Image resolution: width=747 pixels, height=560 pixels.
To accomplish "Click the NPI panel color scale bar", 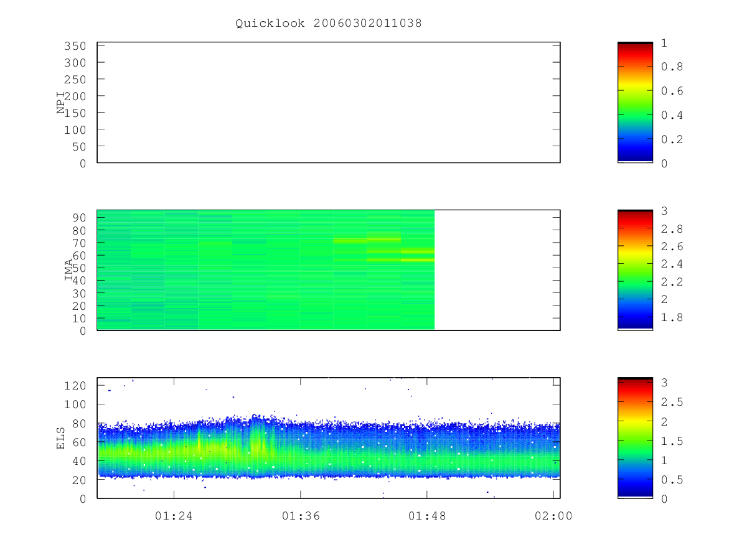I will (x=635, y=102).
